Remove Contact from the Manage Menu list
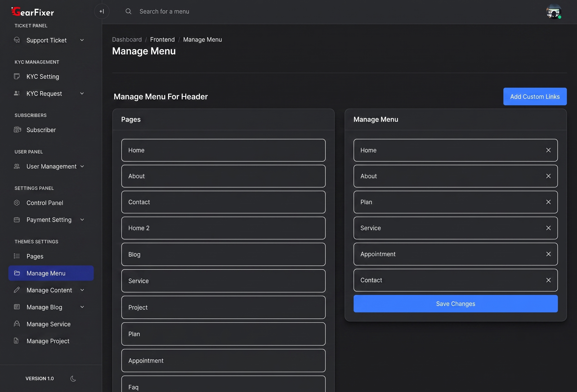The height and width of the screenshot is (392, 577). tap(548, 280)
